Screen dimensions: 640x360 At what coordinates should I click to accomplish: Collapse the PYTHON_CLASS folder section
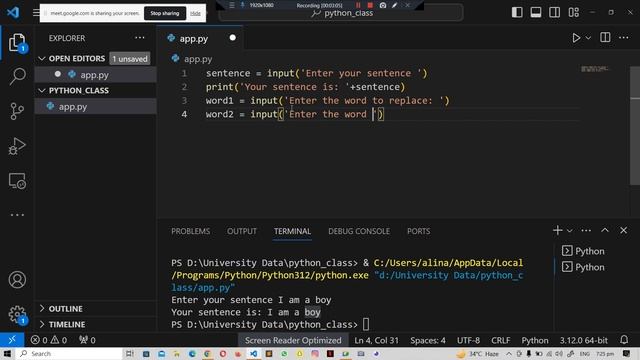pos(42,90)
